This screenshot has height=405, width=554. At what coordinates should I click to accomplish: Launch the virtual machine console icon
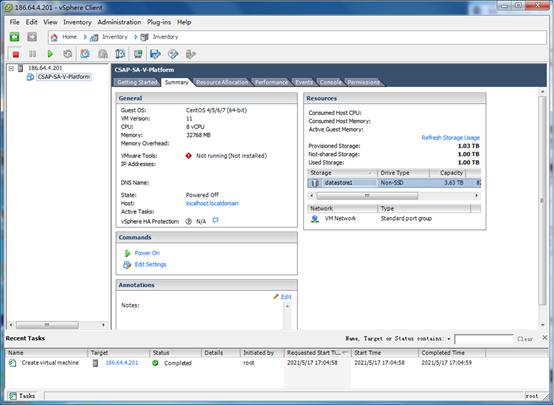coord(138,54)
